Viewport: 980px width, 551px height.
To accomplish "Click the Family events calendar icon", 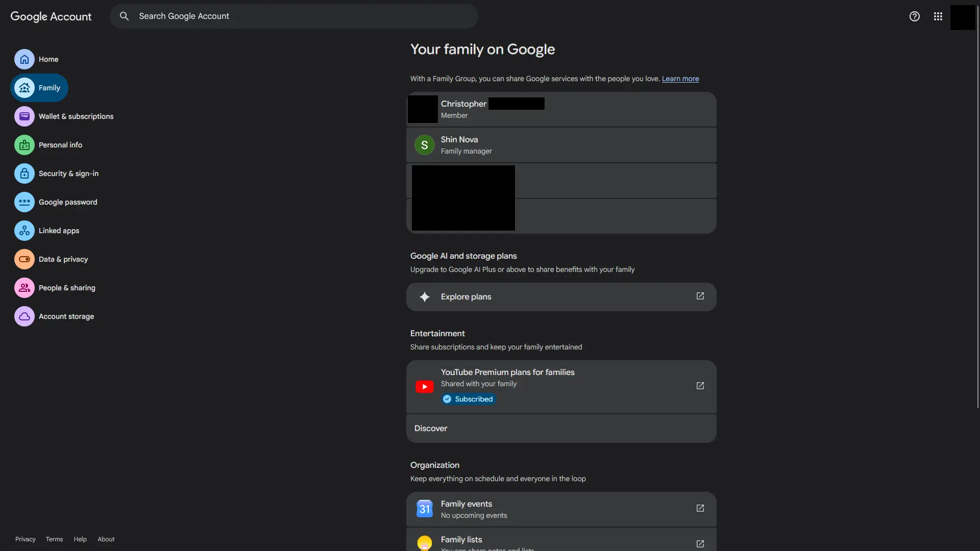I will 425,509.
